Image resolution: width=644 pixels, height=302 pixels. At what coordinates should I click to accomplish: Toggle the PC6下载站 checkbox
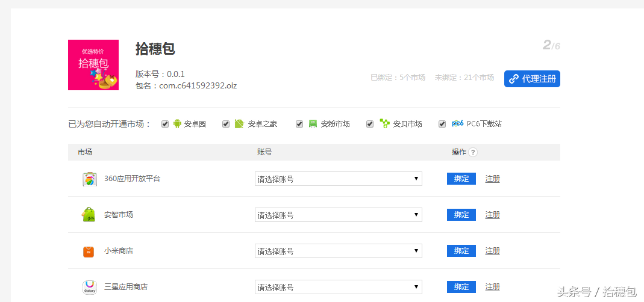coord(442,123)
